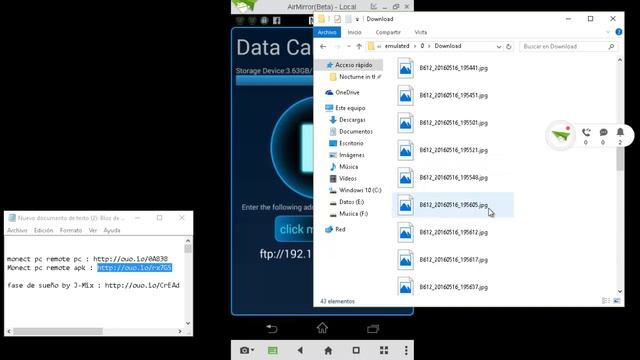Open Windows 10 (C:) drive
The width and height of the screenshot is (640, 360).
360,190
